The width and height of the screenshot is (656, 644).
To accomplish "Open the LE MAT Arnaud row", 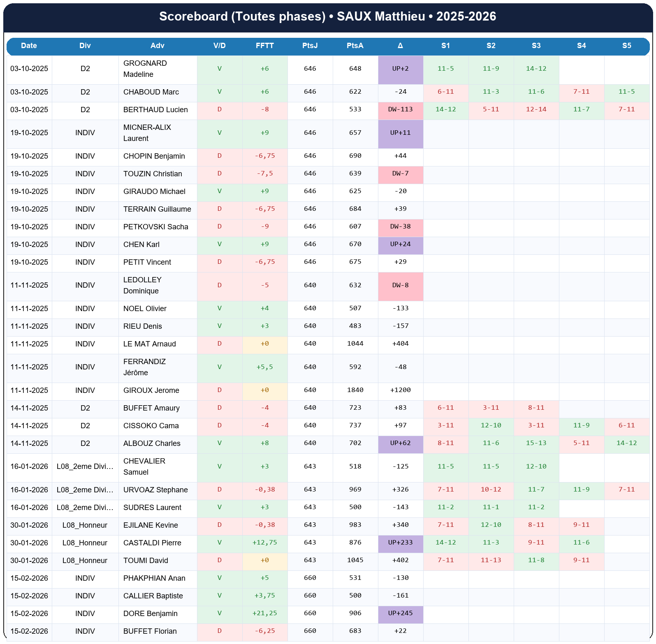I will tap(150, 344).
